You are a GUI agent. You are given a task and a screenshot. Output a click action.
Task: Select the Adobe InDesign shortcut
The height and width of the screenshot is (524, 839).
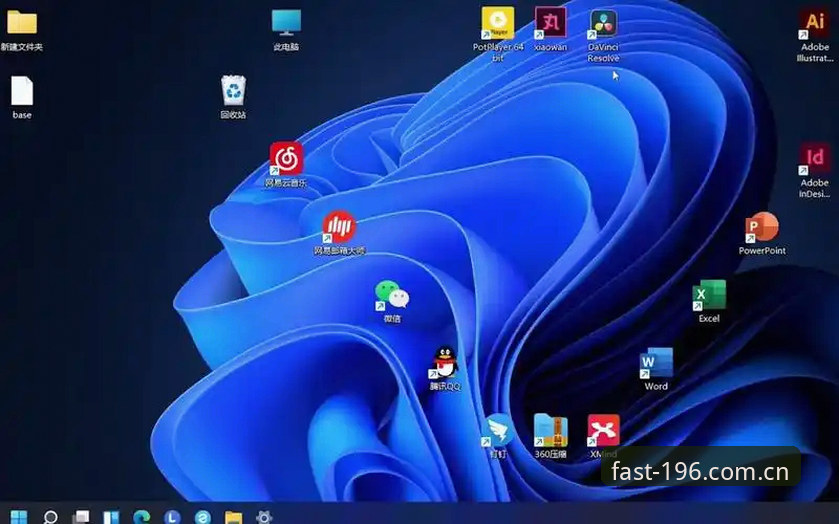[814, 159]
